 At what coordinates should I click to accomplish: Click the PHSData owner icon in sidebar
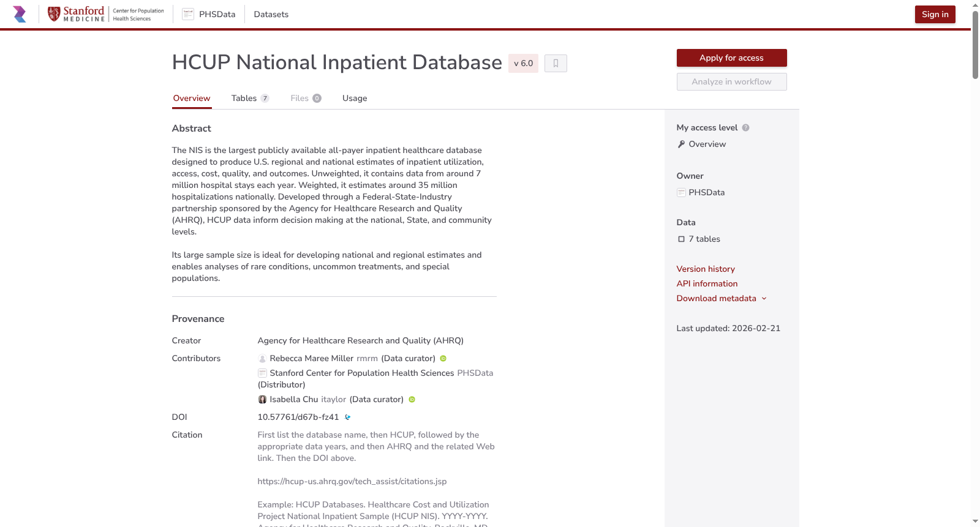click(681, 192)
